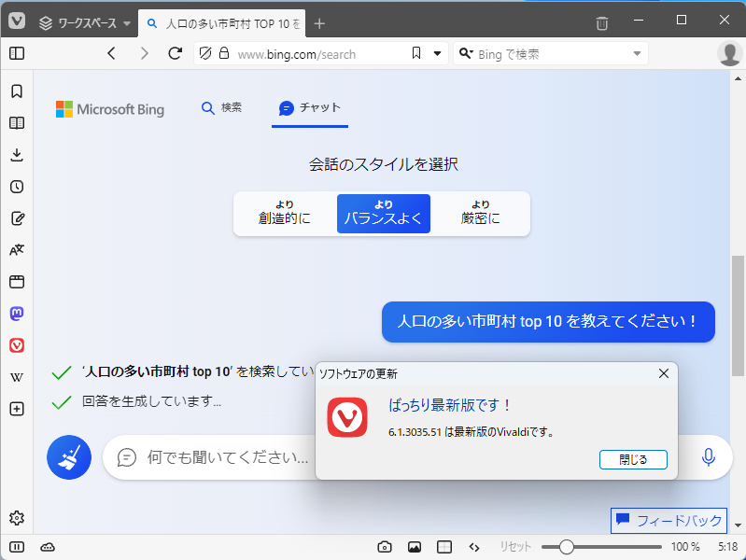Open Vivaldi settings gear
746x560 pixels.
(17, 518)
